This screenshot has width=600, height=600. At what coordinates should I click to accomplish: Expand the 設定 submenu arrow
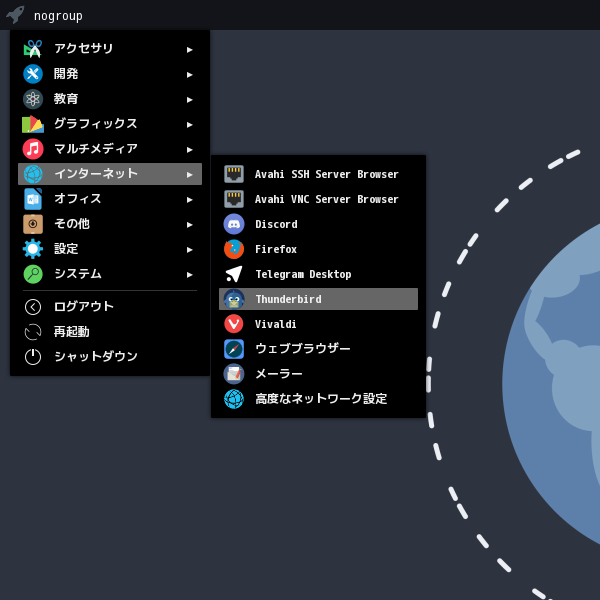189,249
